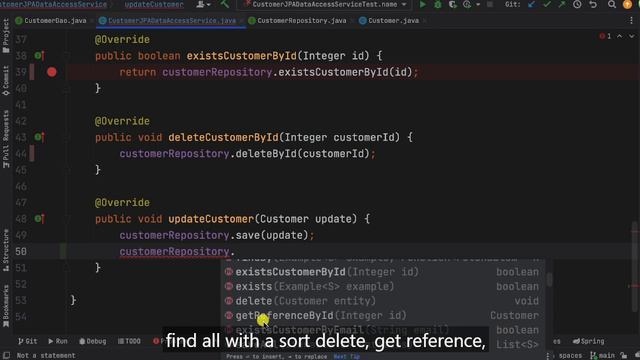Click the Git commit checkmark icon
Image resolution: width=640 pixels, height=360 pixels.
click(x=547, y=4)
